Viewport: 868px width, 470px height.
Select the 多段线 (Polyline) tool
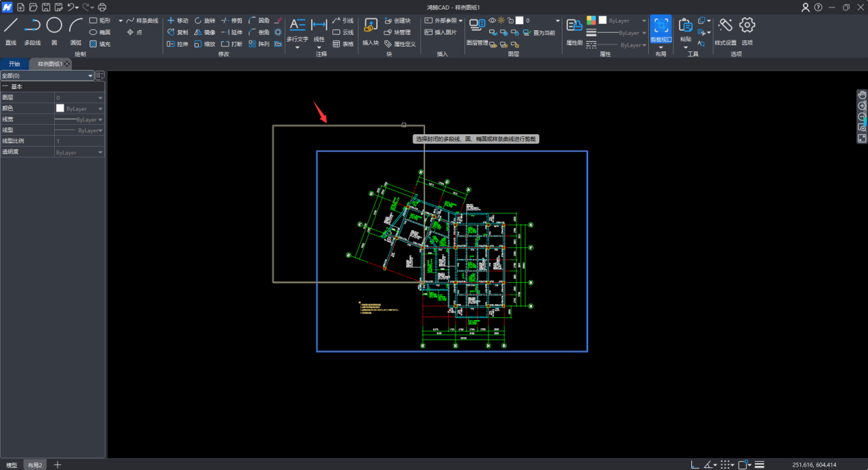(x=32, y=26)
